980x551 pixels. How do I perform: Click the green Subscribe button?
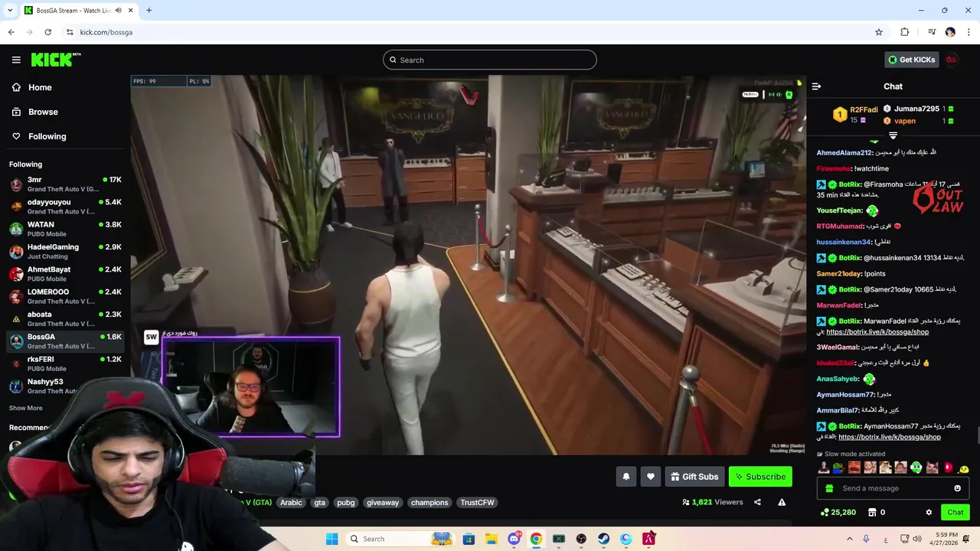click(760, 477)
